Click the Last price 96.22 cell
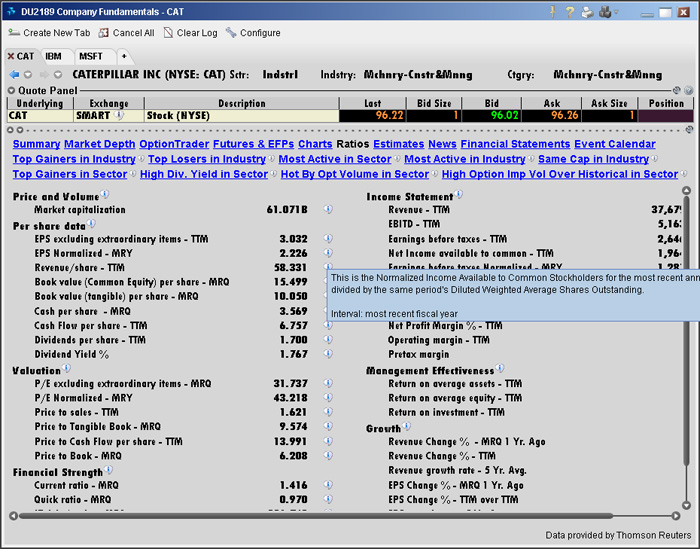The height and width of the screenshot is (549, 700). click(372, 116)
